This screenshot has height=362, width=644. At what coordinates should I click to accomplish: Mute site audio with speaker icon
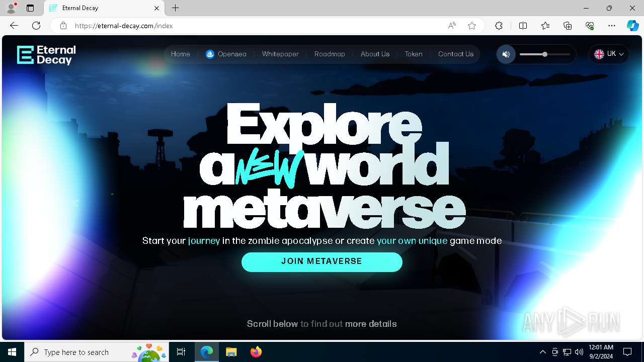click(x=506, y=54)
